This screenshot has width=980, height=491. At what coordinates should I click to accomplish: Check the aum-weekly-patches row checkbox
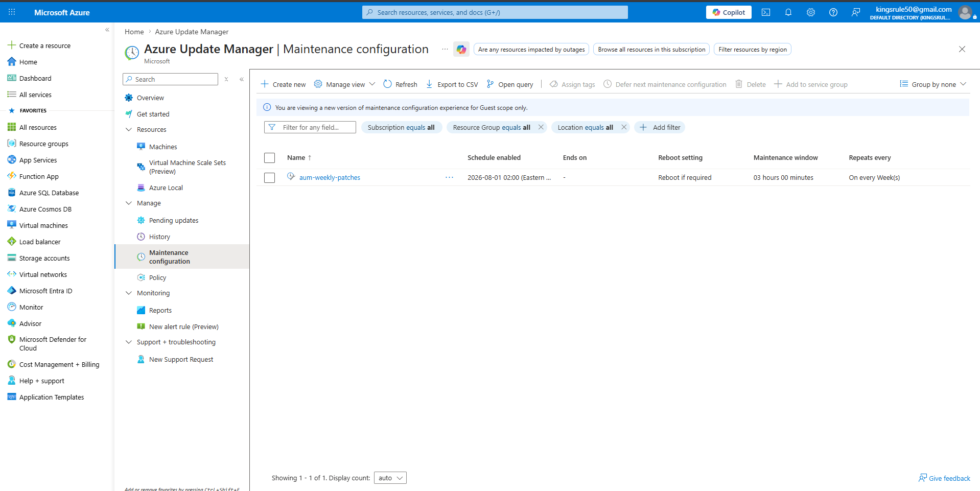point(269,177)
